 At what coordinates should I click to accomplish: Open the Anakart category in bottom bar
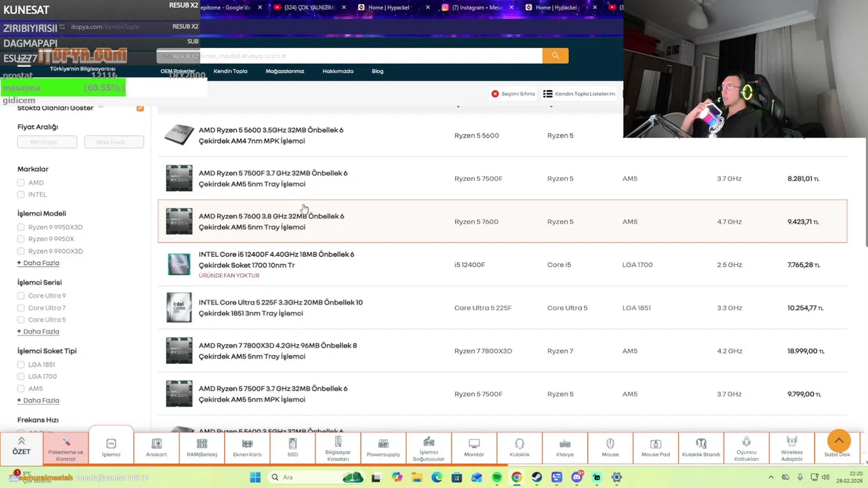click(x=157, y=447)
